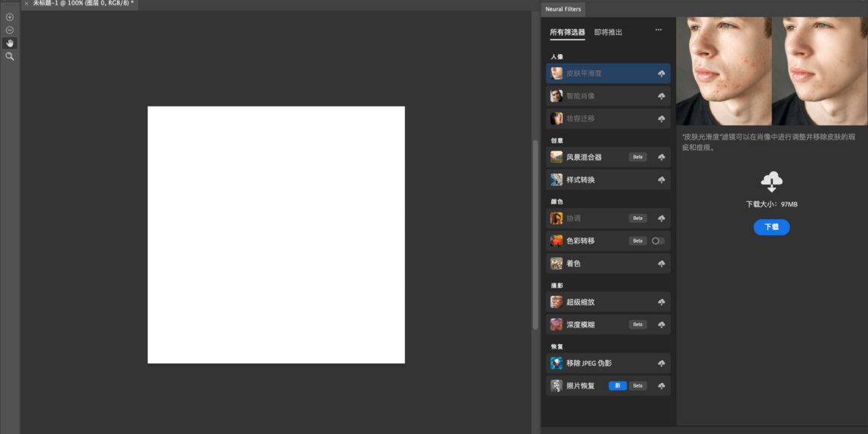Click the Beta badge beside 风景混合器

(638, 157)
